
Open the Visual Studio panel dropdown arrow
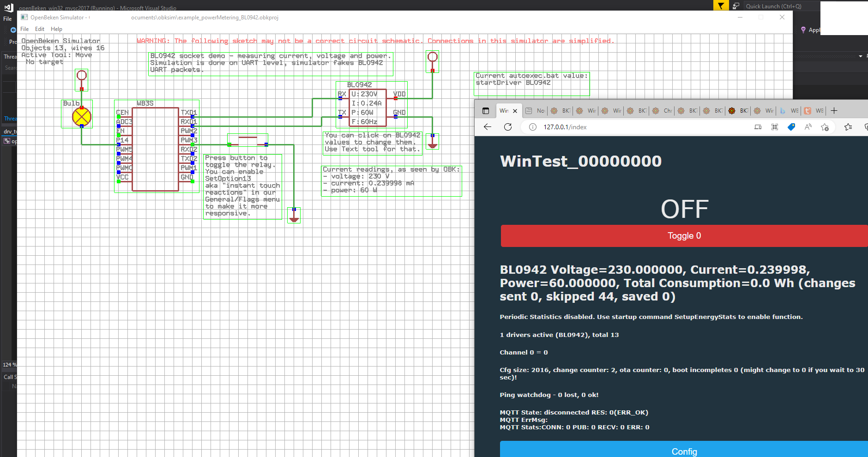[x=861, y=56]
